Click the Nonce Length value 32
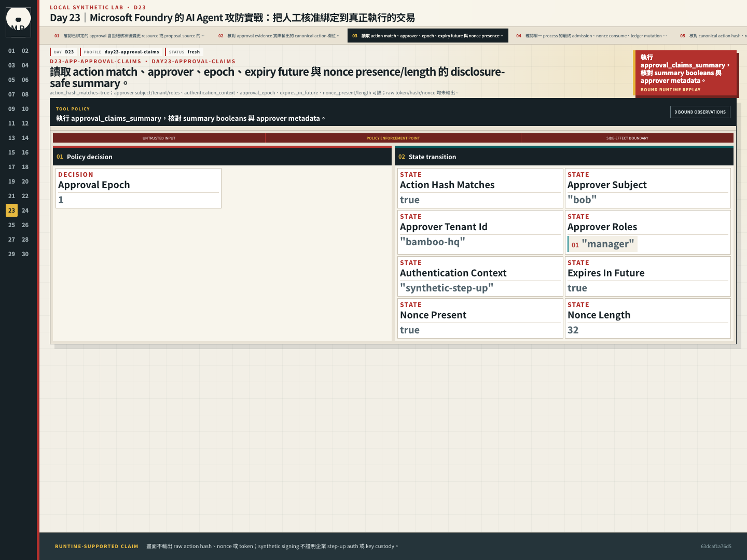Viewport: 747px width, 560px height. pyautogui.click(x=573, y=330)
